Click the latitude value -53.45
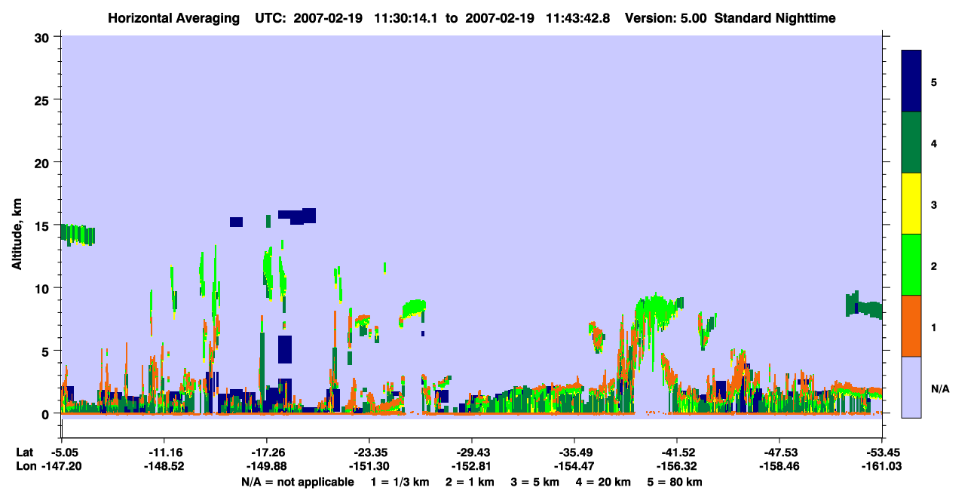The height and width of the screenshot is (503, 980). click(882, 452)
